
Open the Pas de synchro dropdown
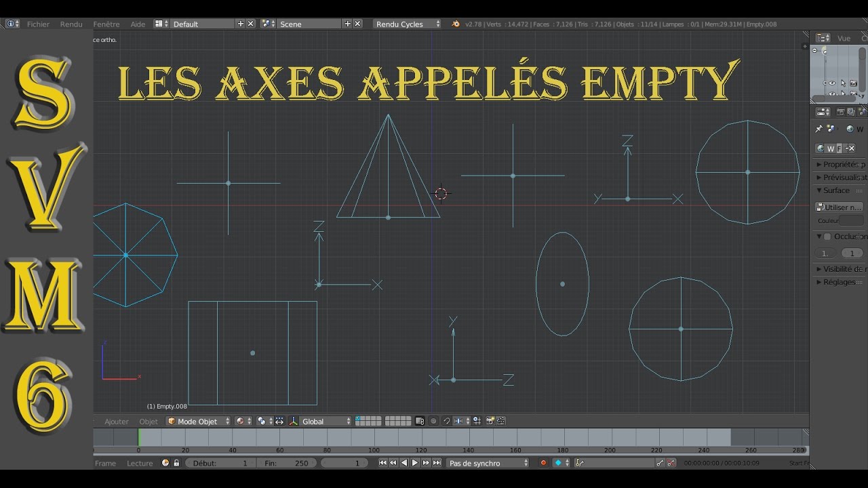[x=488, y=464]
